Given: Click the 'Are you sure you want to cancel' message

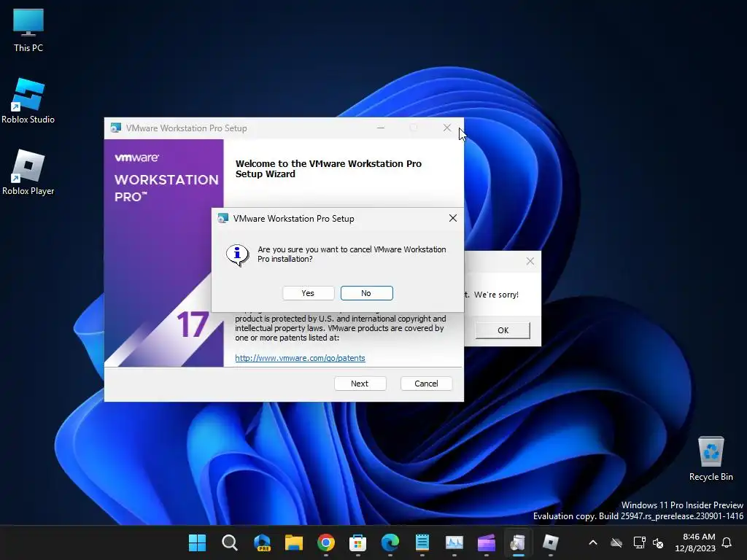Looking at the screenshot, I should coord(352,254).
